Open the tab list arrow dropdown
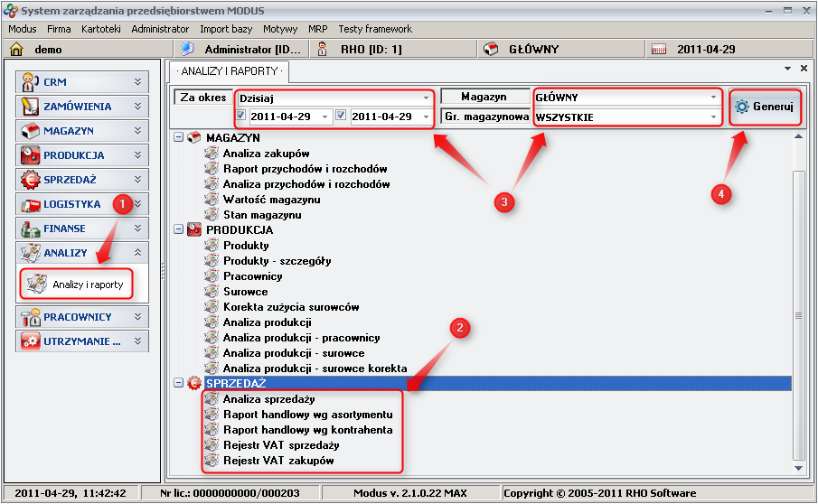Viewport: 818px width, 504px height. point(788,69)
